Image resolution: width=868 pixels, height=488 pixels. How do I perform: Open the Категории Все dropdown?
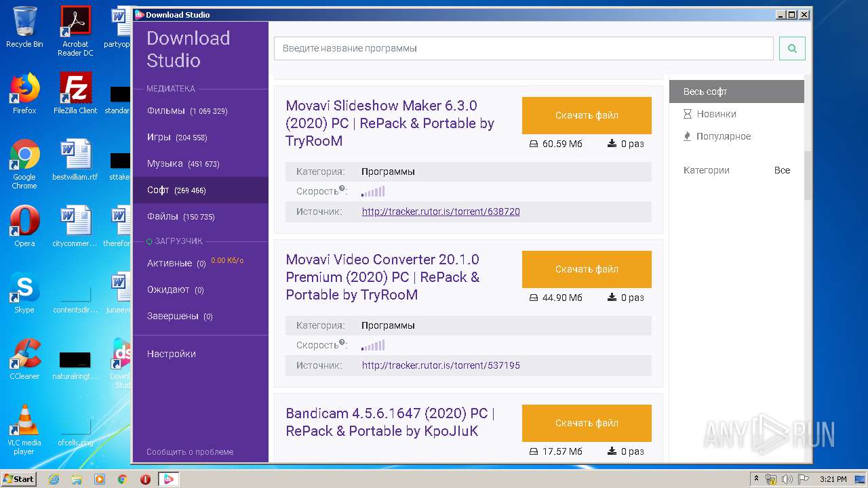tap(736, 170)
